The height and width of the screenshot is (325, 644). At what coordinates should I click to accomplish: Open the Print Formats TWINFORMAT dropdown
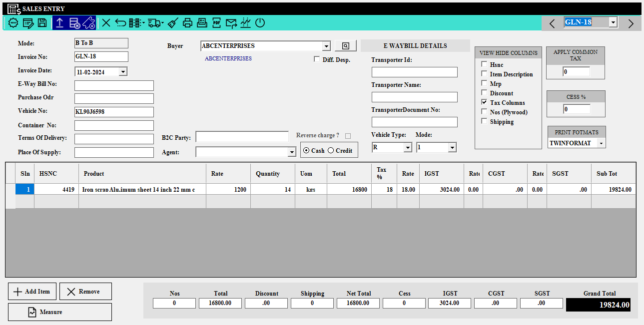coord(601,143)
